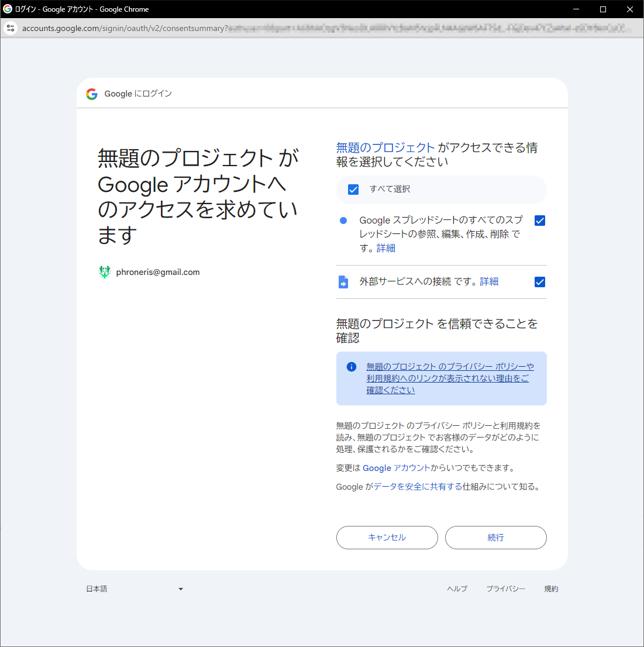Click the Google にログイン header text
The height and width of the screenshot is (647, 644).
[138, 94]
